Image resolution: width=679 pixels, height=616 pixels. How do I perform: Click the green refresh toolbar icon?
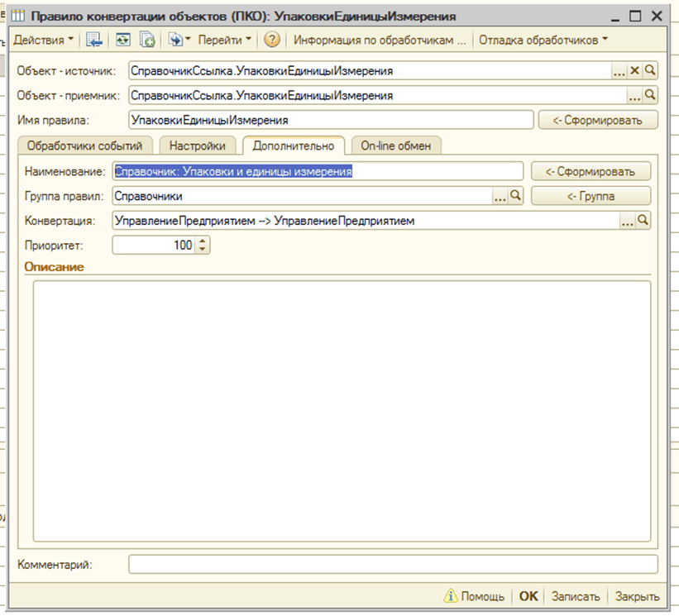tap(122, 40)
